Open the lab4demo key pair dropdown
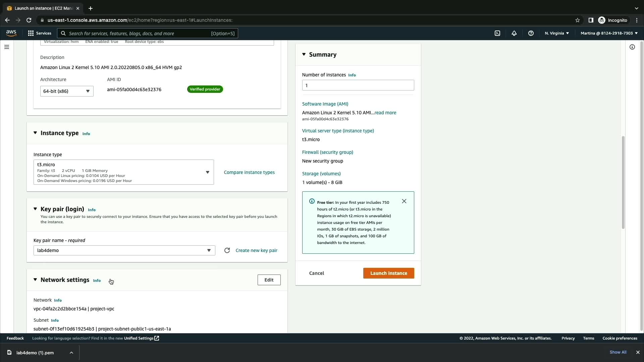 [x=124, y=250]
